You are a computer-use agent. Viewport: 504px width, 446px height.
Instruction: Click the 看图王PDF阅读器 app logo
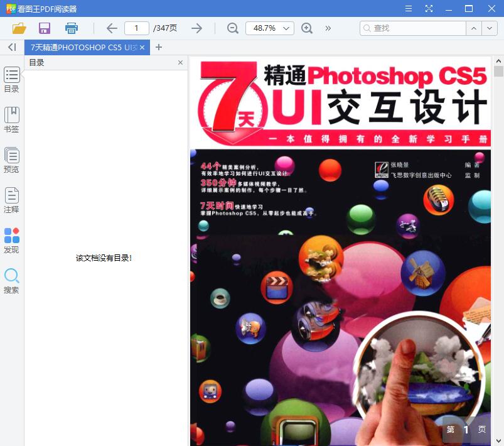tap(11, 9)
